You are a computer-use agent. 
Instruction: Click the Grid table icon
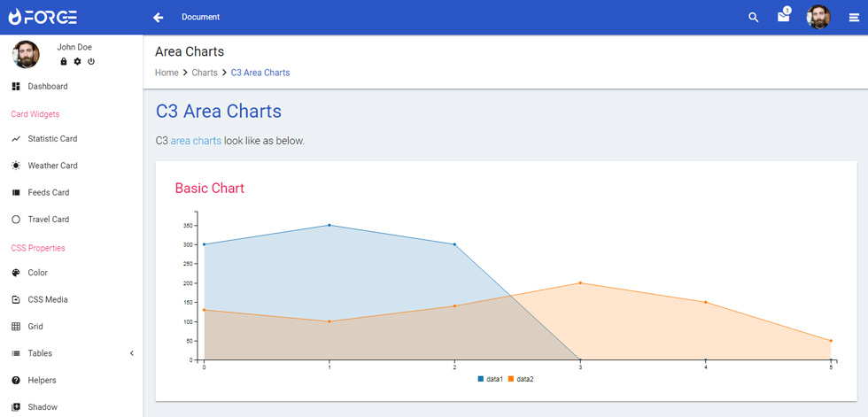16,327
